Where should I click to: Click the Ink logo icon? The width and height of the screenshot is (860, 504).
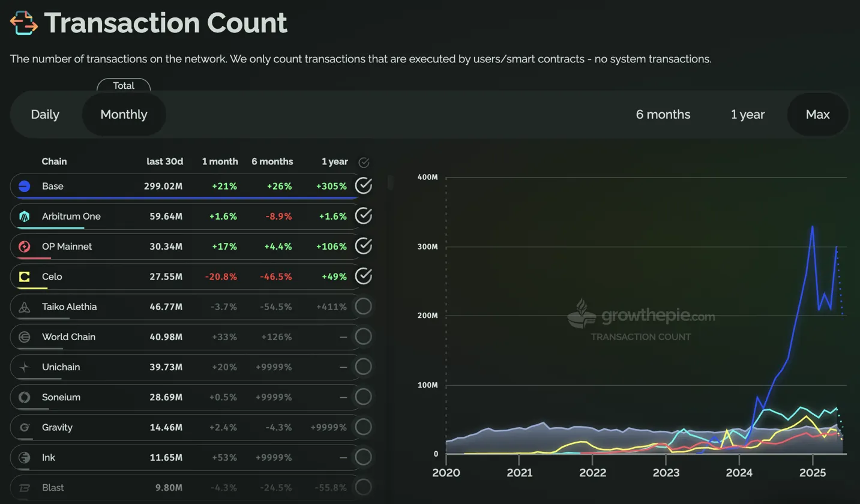[x=25, y=457]
